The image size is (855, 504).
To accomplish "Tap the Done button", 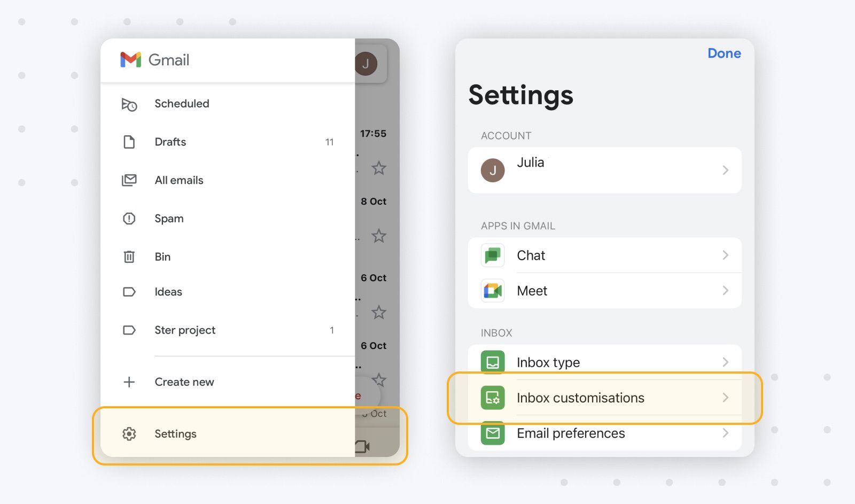I will 724,53.
